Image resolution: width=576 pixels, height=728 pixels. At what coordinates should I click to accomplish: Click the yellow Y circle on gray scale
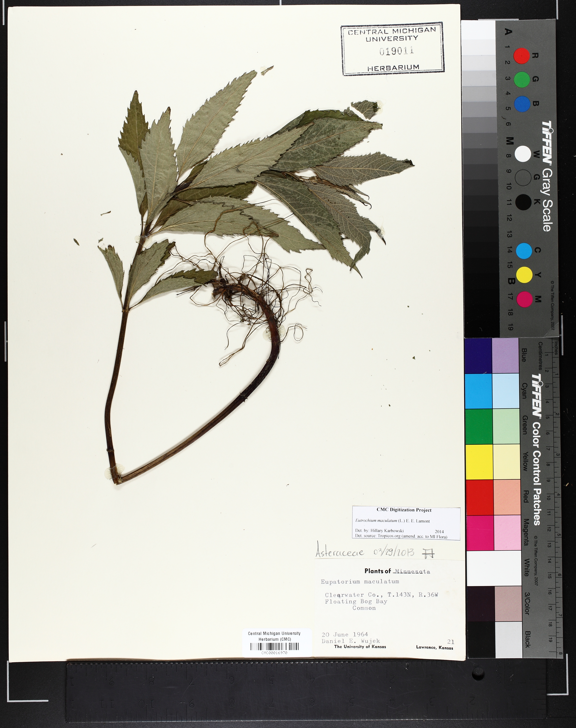pos(524,275)
